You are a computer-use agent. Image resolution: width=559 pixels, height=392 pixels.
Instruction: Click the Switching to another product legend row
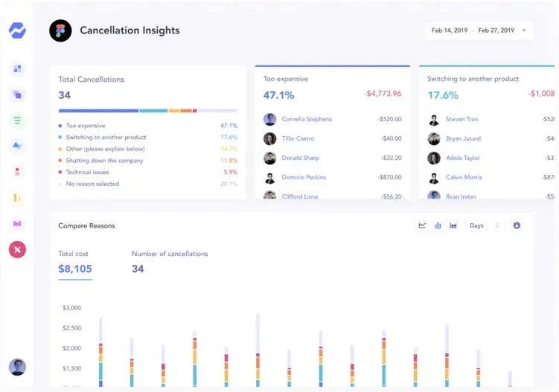tap(148, 137)
